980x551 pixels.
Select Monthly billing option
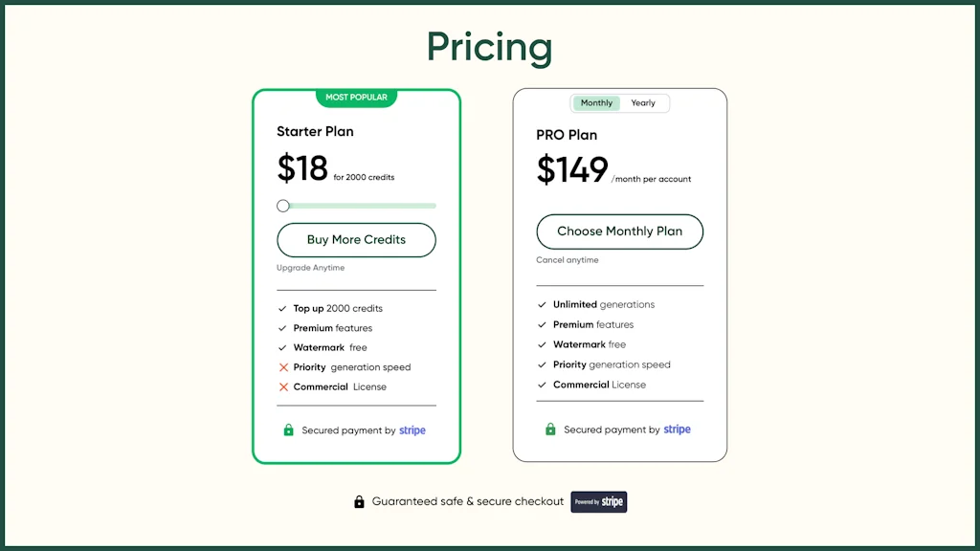click(596, 103)
